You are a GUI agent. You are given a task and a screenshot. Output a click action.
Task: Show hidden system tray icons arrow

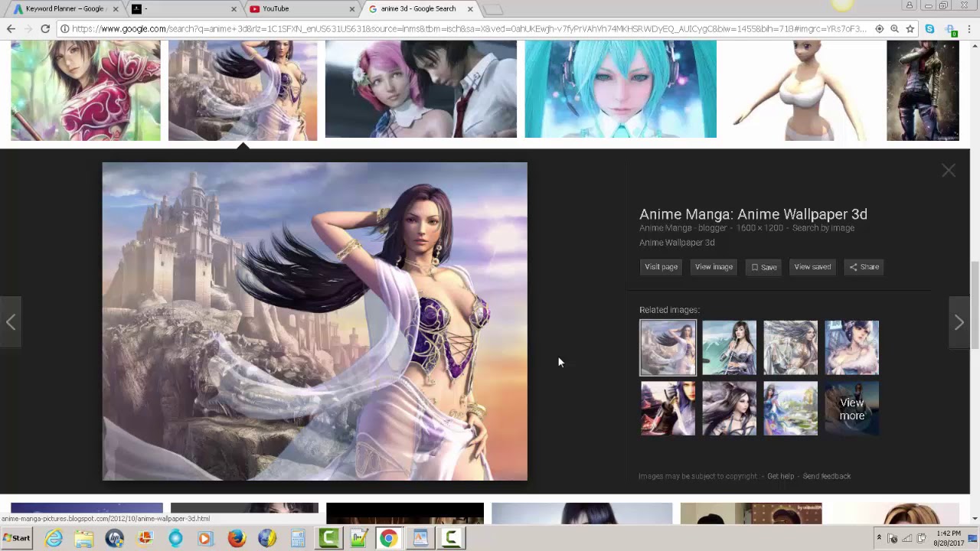(879, 537)
